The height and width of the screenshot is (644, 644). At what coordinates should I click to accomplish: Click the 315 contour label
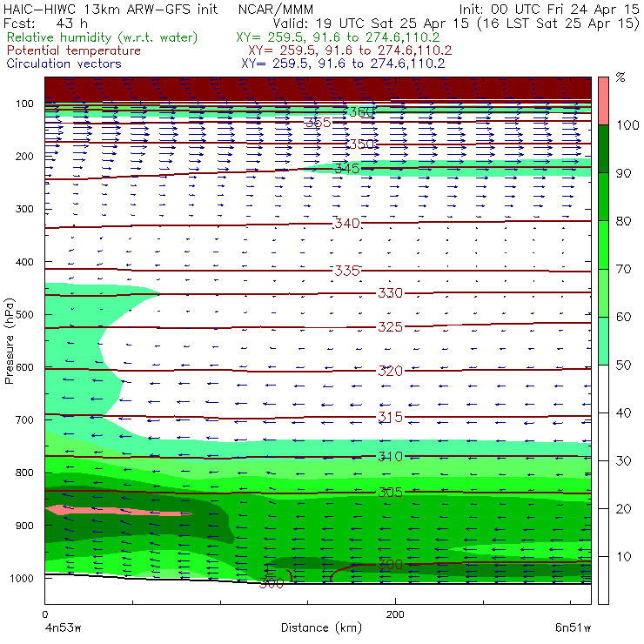[x=390, y=417]
